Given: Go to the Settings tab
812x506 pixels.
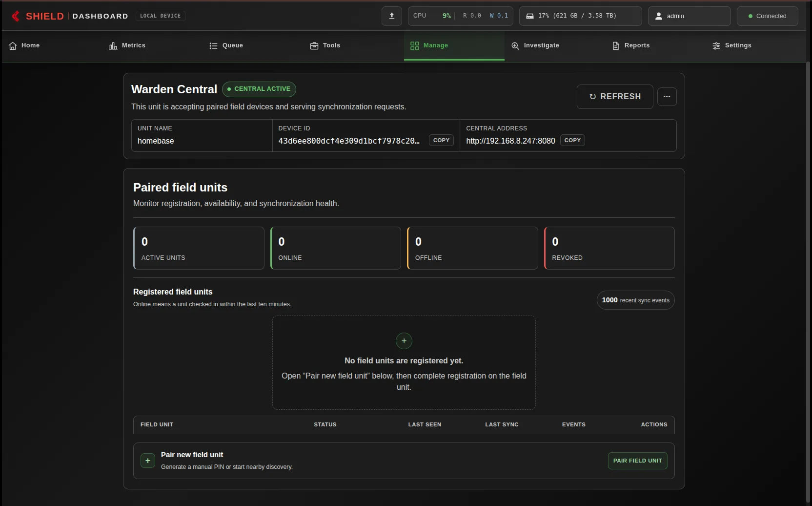Looking at the screenshot, I should 756,46.
